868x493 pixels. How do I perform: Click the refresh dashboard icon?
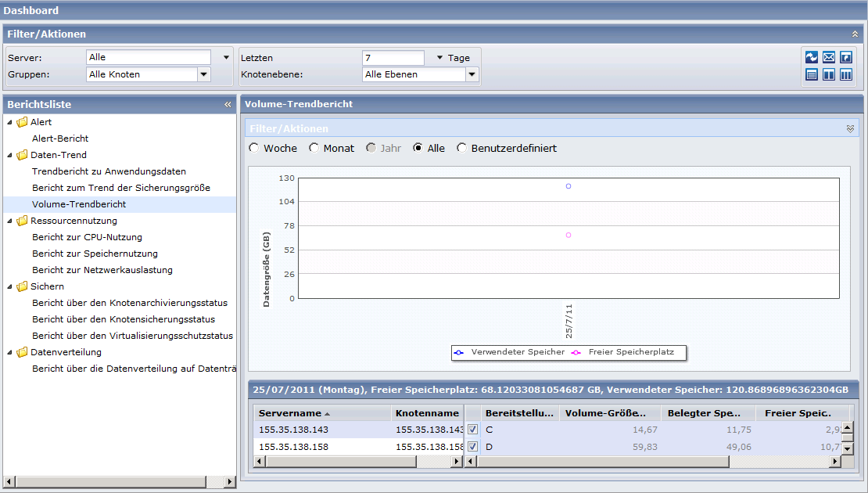pyautogui.click(x=812, y=57)
